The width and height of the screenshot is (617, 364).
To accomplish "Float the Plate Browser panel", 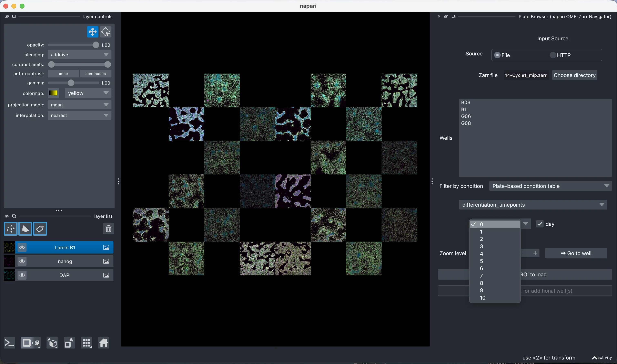I will [454, 17].
